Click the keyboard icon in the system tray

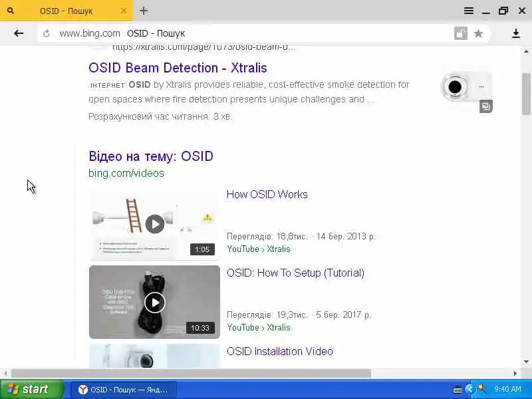(458, 390)
